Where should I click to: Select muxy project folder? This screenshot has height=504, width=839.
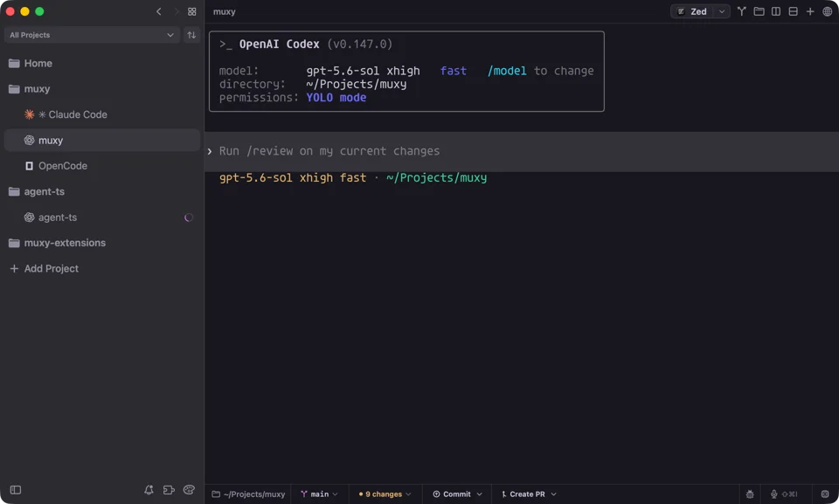tap(101, 89)
